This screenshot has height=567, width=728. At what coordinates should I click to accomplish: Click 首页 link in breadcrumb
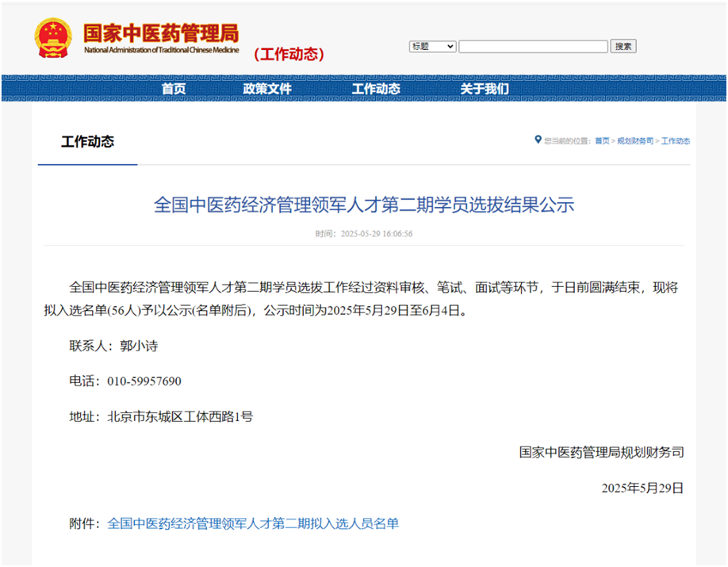(x=602, y=140)
